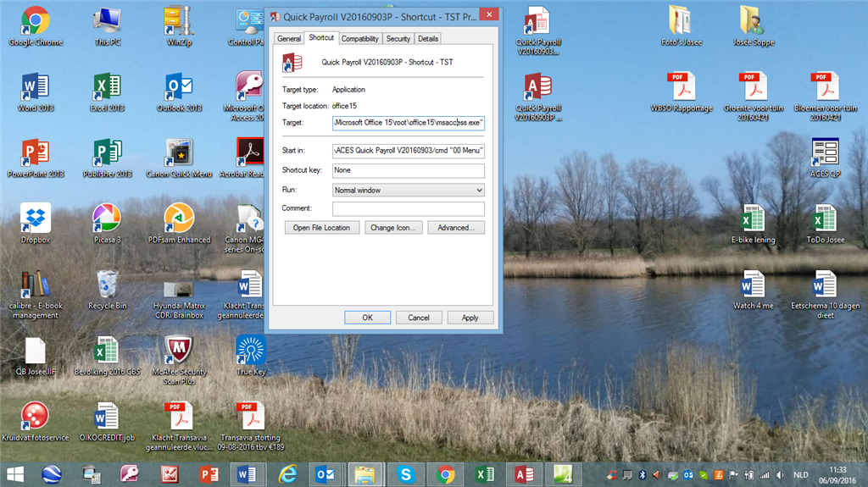Click NLD language indicator in tray

800,475
